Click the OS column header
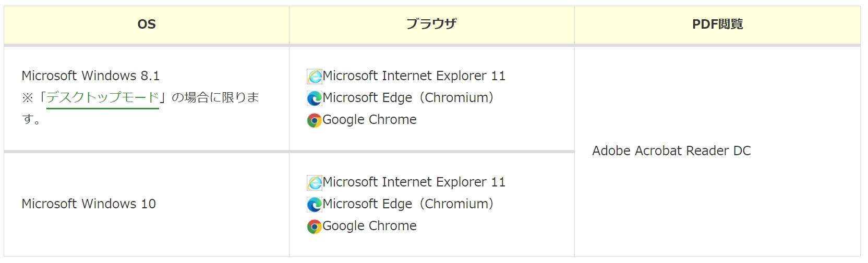868x263 pixels. pos(147,24)
